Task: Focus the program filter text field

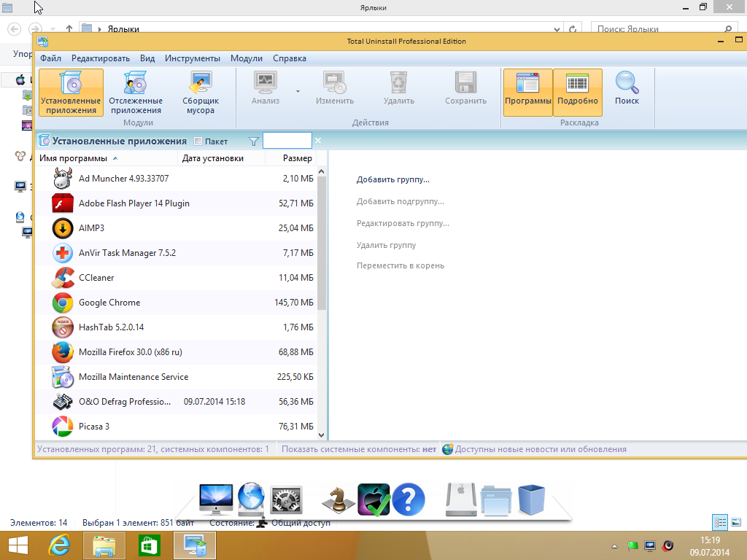Action: coord(287,141)
